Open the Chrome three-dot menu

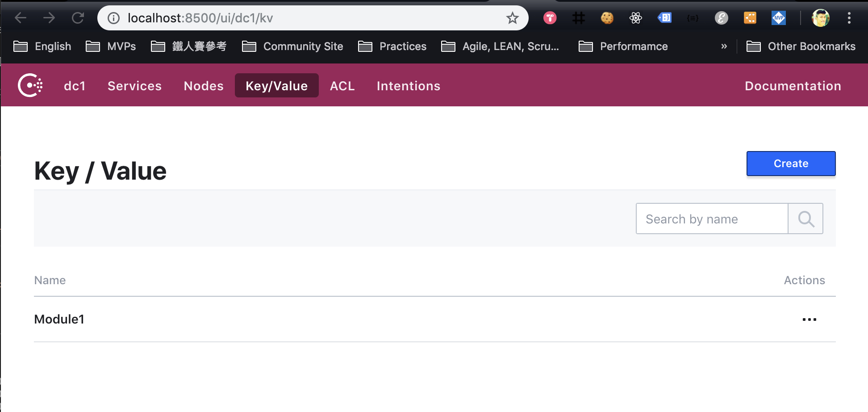[x=849, y=18]
